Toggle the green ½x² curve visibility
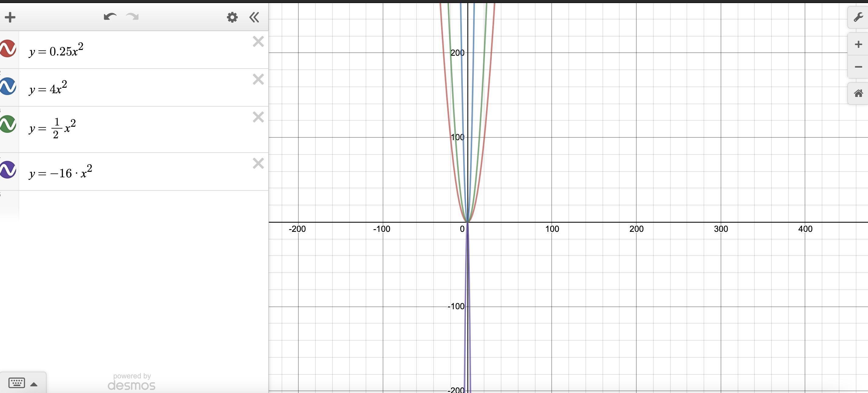The width and height of the screenshot is (868, 393). pyautogui.click(x=8, y=124)
